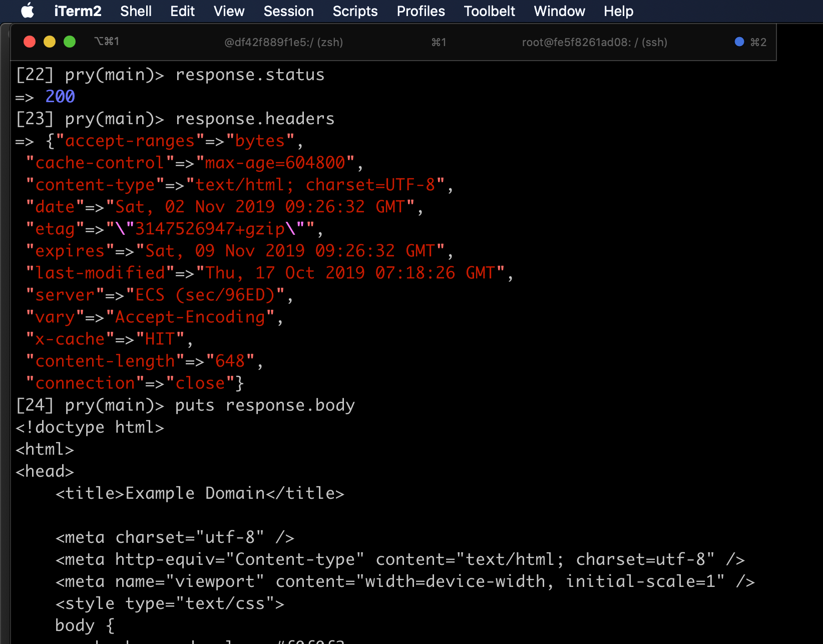The width and height of the screenshot is (823, 644).
Task: Click the "Sat, 02 Nov 2019 09:26:32 GMT" date value
Action: point(260,207)
